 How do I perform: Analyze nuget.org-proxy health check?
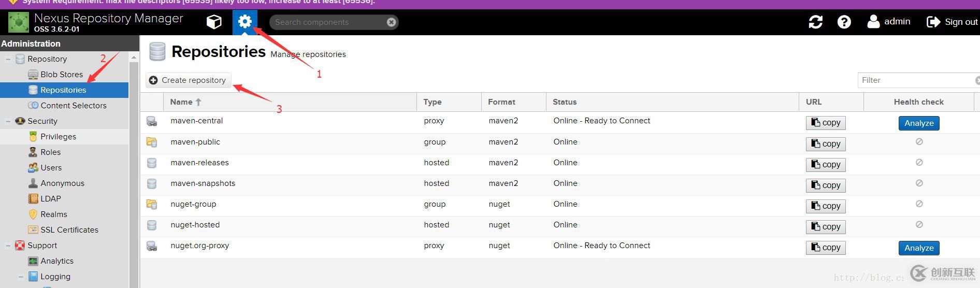point(919,248)
